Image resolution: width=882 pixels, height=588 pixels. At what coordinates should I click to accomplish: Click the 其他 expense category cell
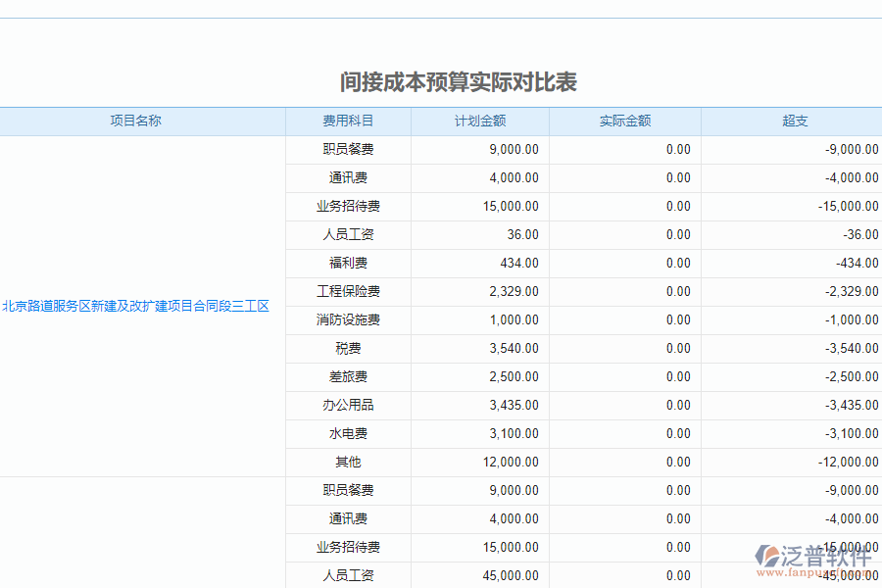pos(347,462)
